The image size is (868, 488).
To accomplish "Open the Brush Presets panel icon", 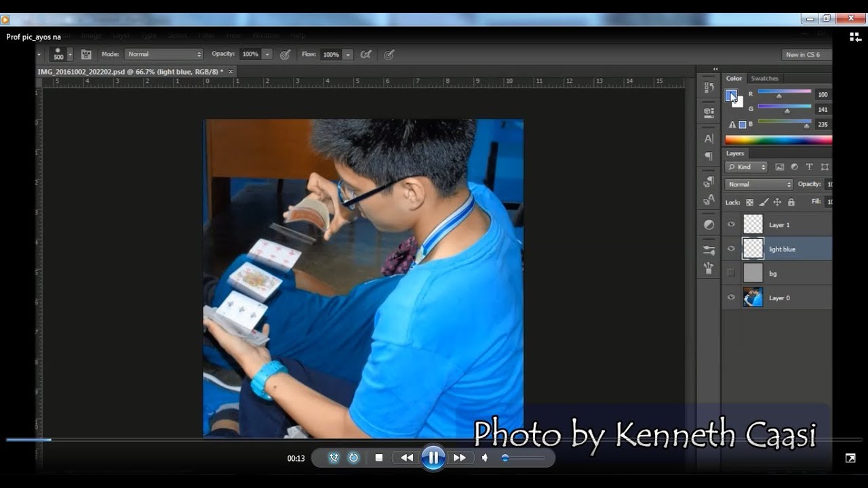I will pos(709,250).
